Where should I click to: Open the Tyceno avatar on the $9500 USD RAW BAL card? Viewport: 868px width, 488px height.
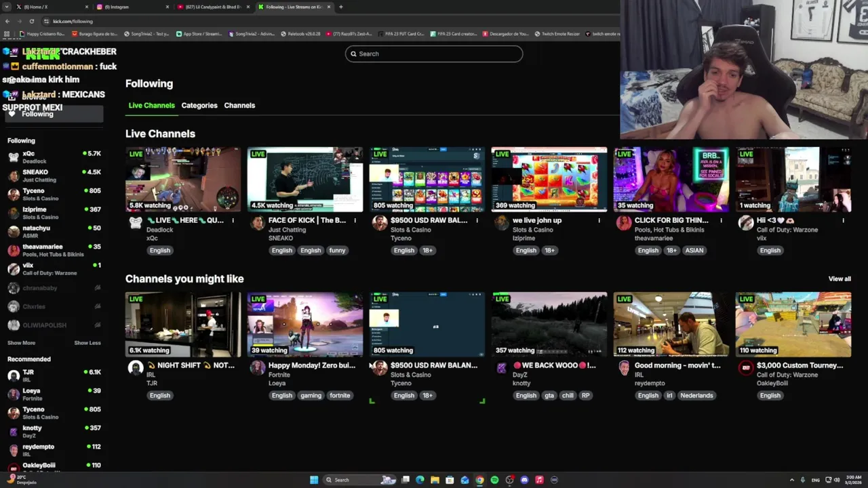[x=380, y=223]
